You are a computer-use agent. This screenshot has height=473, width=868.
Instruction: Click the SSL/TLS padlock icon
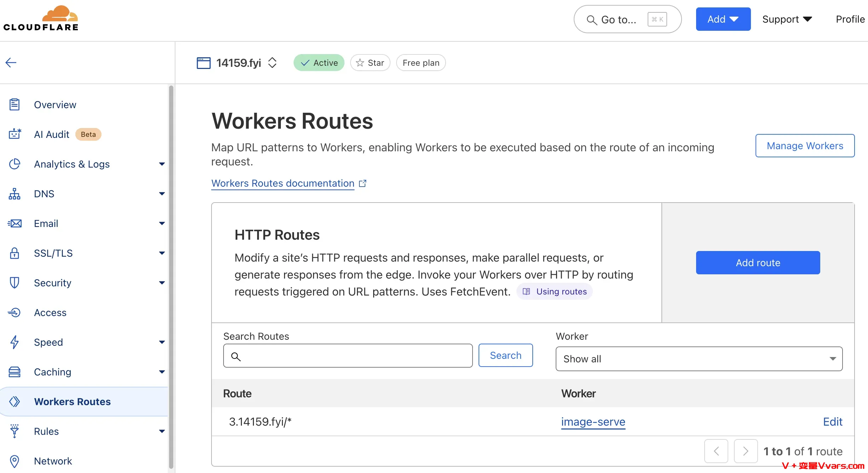tap(15, 253)
